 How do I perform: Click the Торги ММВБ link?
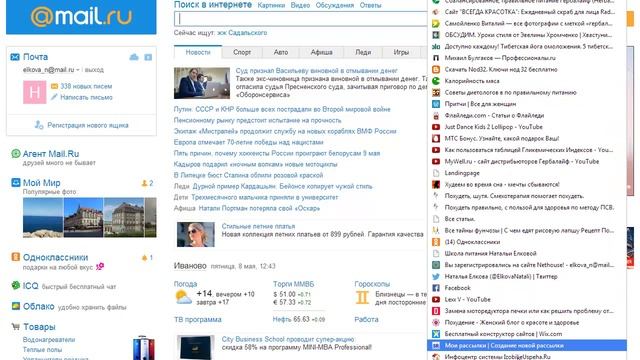(293, 284)
